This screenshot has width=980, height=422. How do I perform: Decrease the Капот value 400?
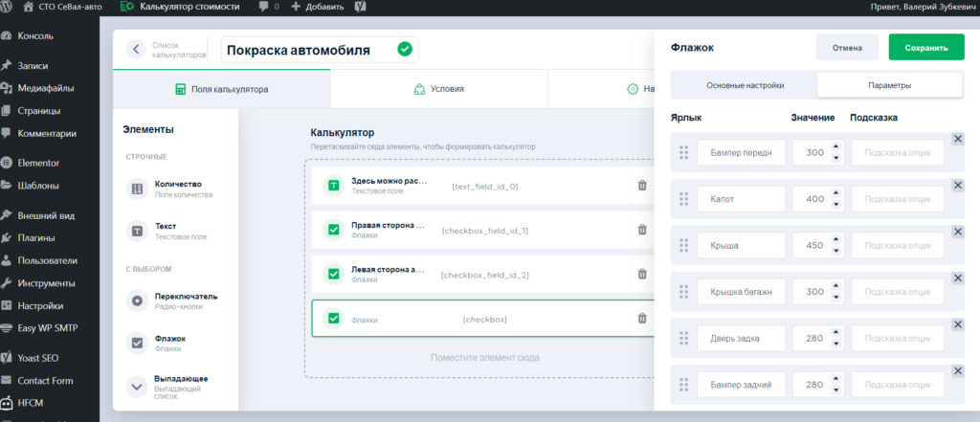click(835, 205)
